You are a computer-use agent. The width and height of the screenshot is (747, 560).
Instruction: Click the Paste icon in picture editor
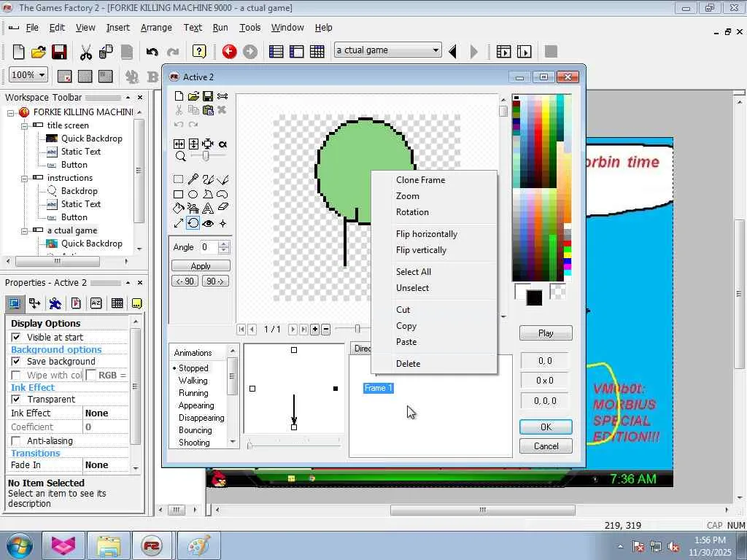coord(208,110)
